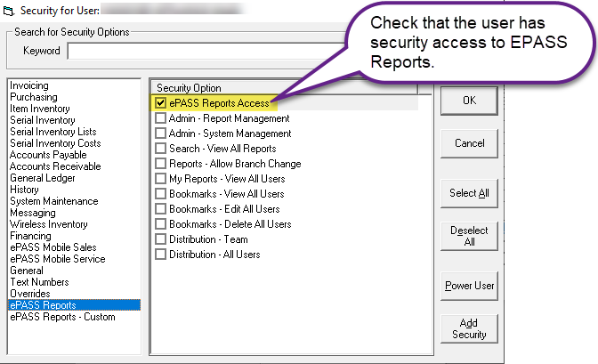Click the Security for User window icon
The width and height of the screenshot is (598, 364).
pyautogui.click(x=8, y=11)
